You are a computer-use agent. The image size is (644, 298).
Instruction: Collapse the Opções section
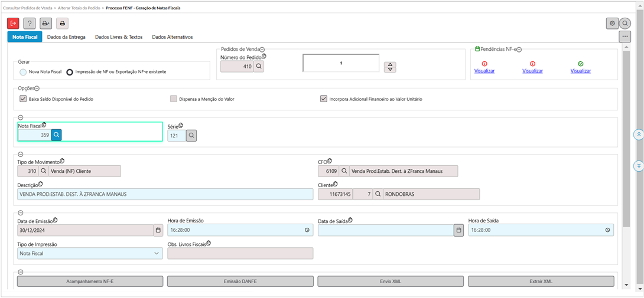(x=37, y=88)
